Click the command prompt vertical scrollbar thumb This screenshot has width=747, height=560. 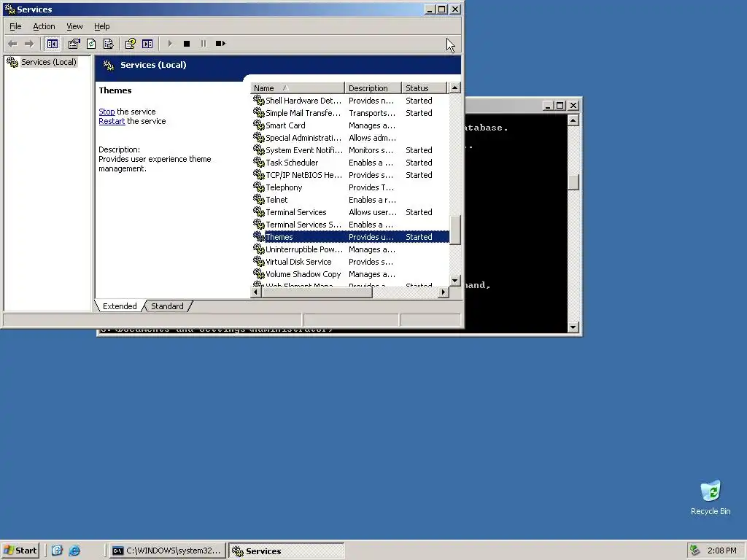click(x=573, y=182)
